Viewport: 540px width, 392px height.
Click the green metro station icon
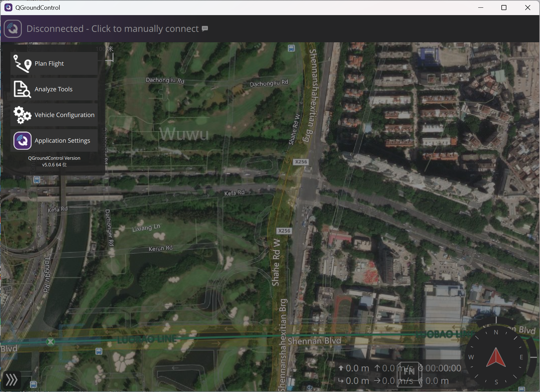51,342
